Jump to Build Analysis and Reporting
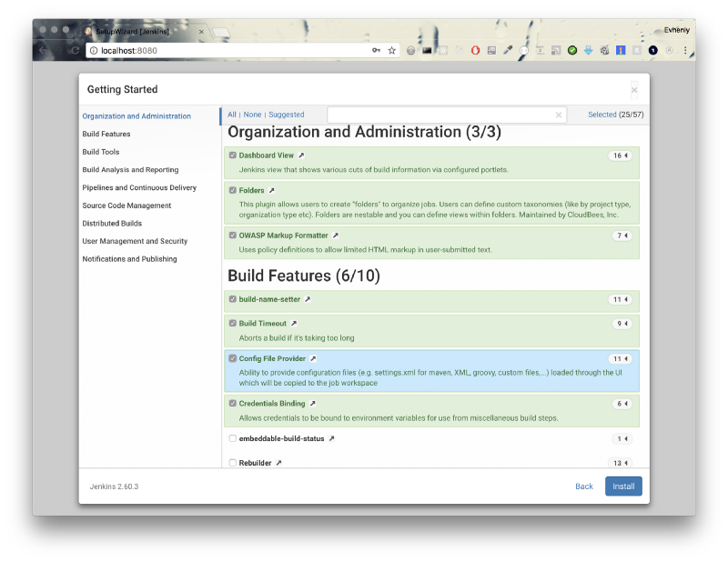Viewport: 728px width, 562px height. (130, 169)
